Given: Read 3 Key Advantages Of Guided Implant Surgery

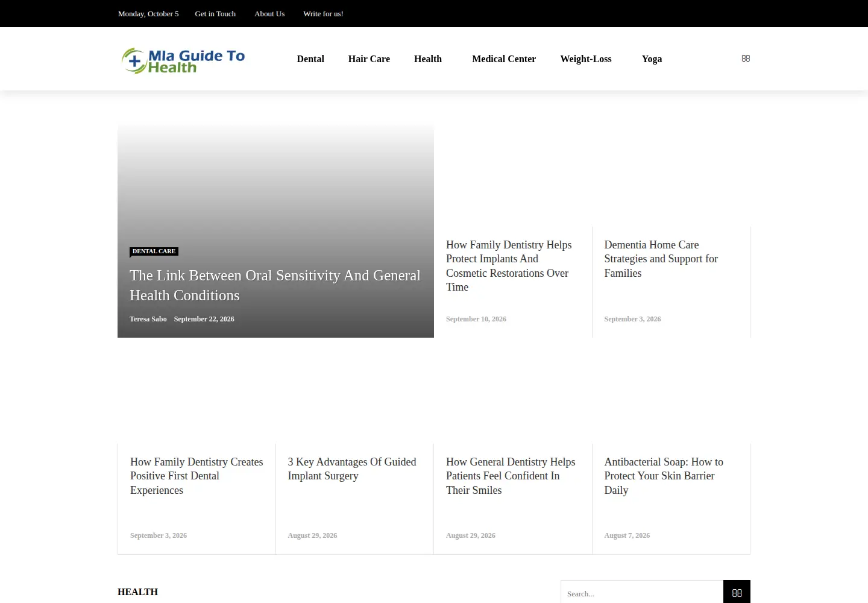Looking at the screenshot, I should (352, 469).
